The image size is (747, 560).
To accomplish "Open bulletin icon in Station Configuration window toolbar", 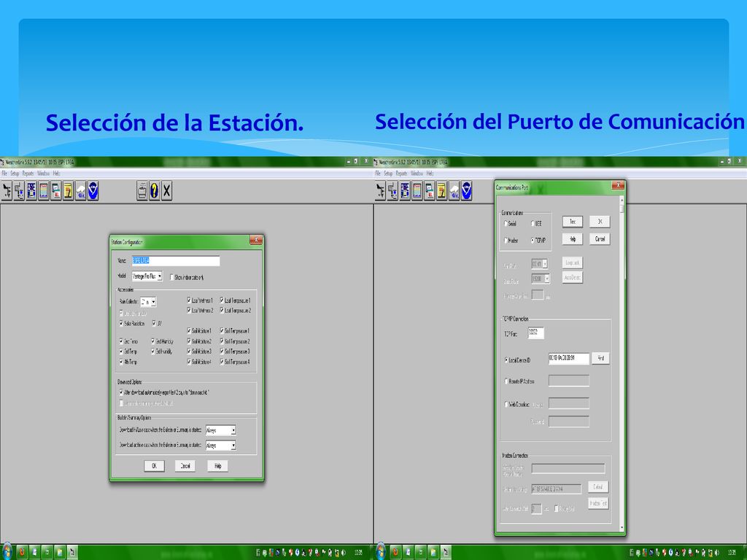I will pos(31,191).
